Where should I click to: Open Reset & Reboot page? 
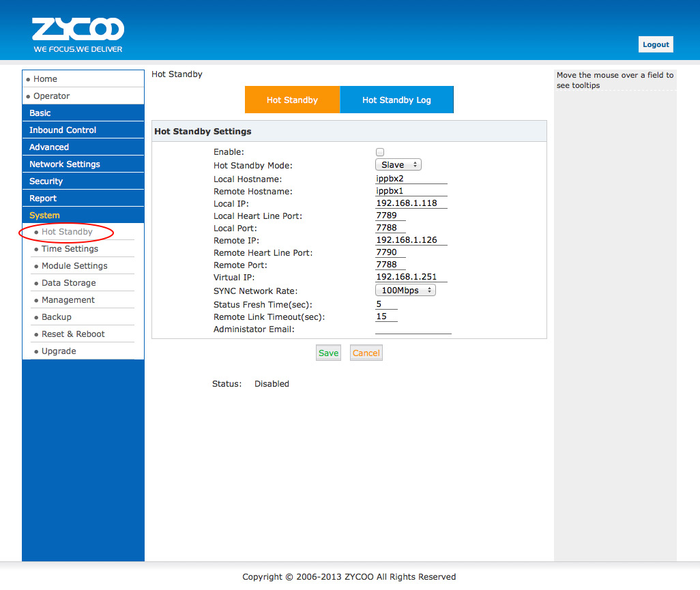coord(73,334)
